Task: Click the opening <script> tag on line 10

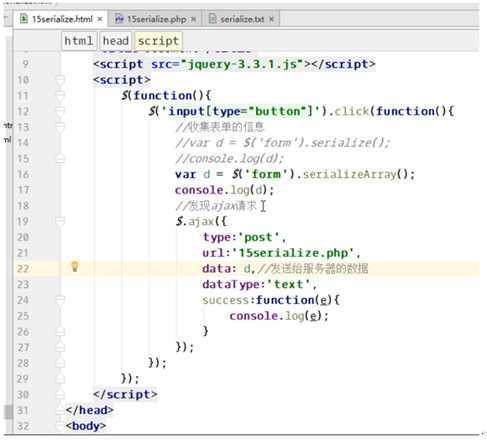Action: click(x=122, y=80)
